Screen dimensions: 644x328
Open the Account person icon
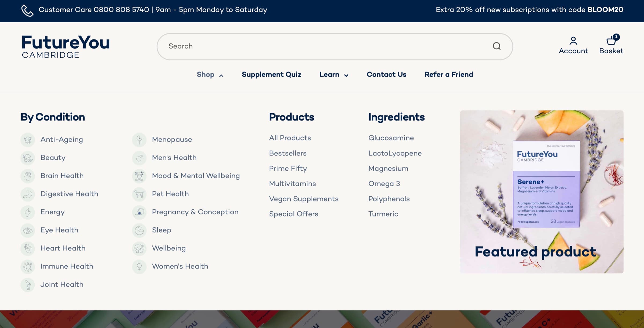coord(573,41)
